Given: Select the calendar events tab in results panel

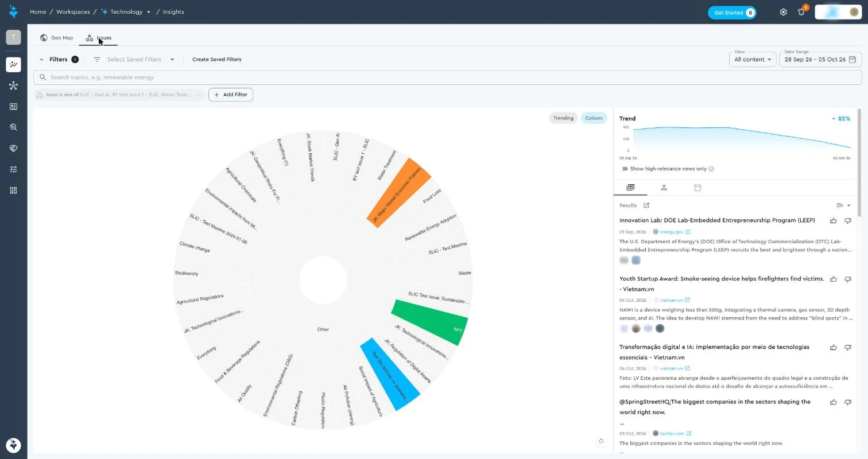Looking at the screenshot, I should [x=697, y=188].
